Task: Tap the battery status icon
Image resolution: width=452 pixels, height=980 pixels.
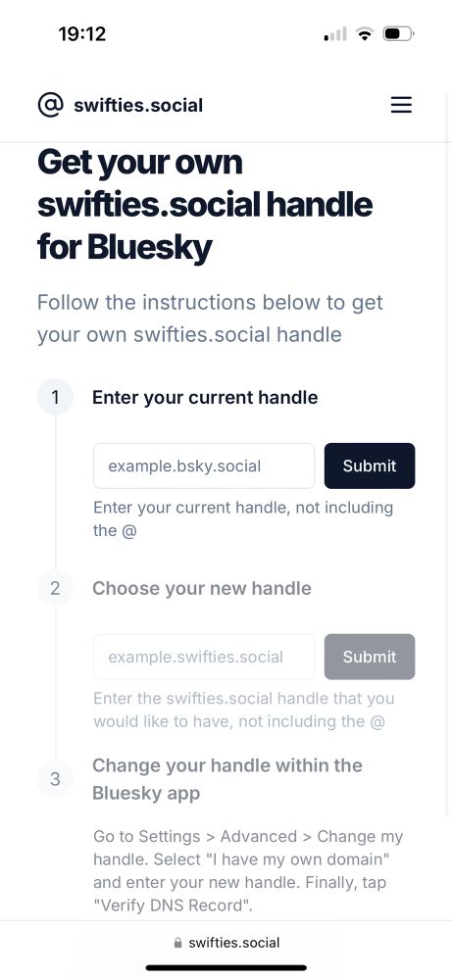Action: (399, 33)
